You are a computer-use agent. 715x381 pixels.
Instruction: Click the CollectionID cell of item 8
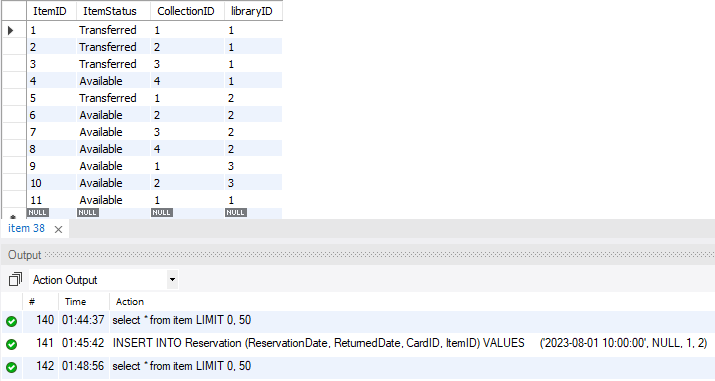click(x=187, y=149)
